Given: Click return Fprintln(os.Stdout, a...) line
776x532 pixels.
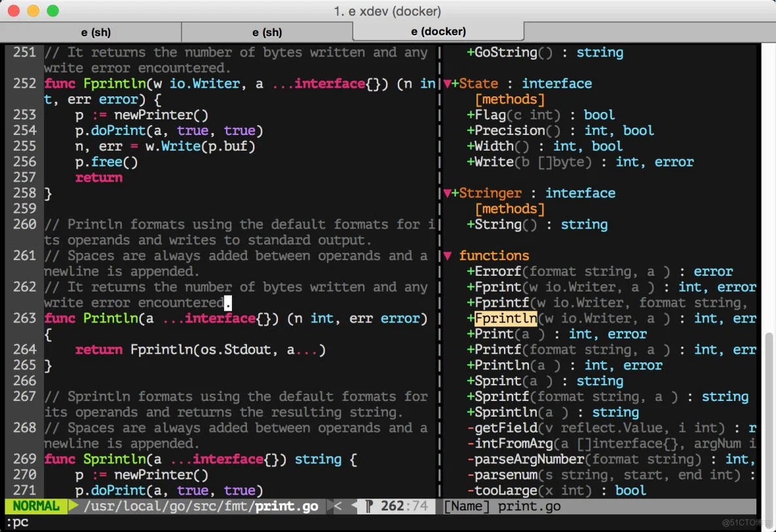Looking at the screenshot, I should (201, 350).
